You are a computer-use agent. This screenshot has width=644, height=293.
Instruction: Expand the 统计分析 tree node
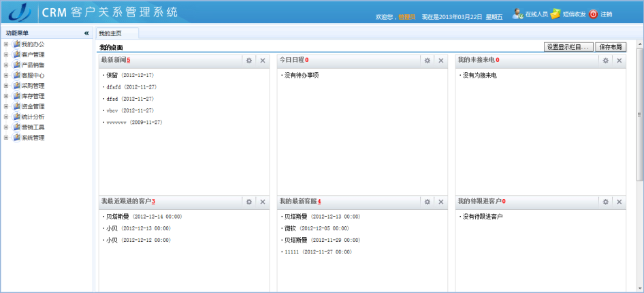point(6,117)
